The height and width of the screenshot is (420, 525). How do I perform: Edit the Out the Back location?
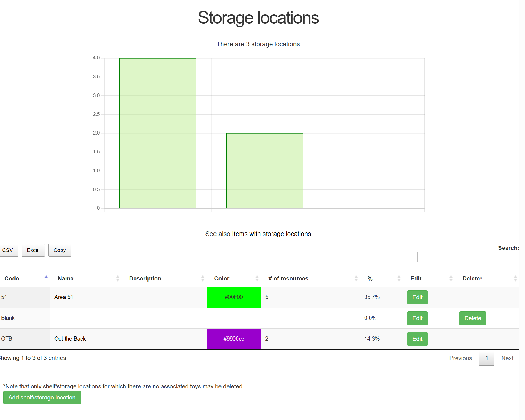click(417, 339)
